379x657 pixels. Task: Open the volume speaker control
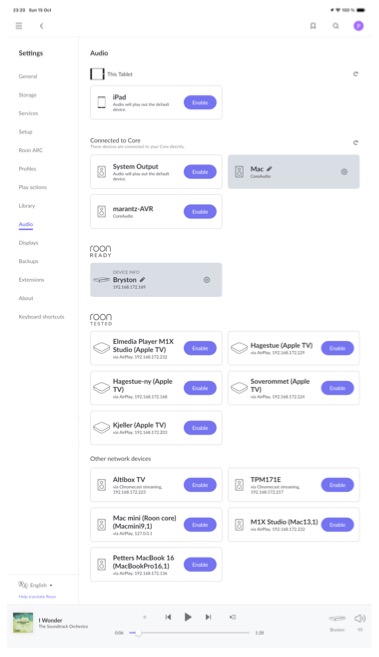360,618
